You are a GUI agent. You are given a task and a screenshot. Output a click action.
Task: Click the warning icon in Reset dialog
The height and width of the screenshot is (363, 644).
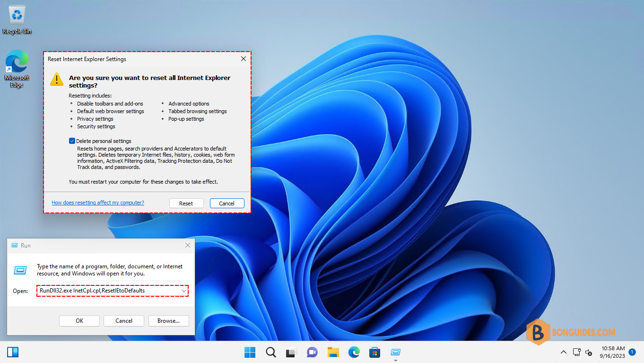point(57,79)
